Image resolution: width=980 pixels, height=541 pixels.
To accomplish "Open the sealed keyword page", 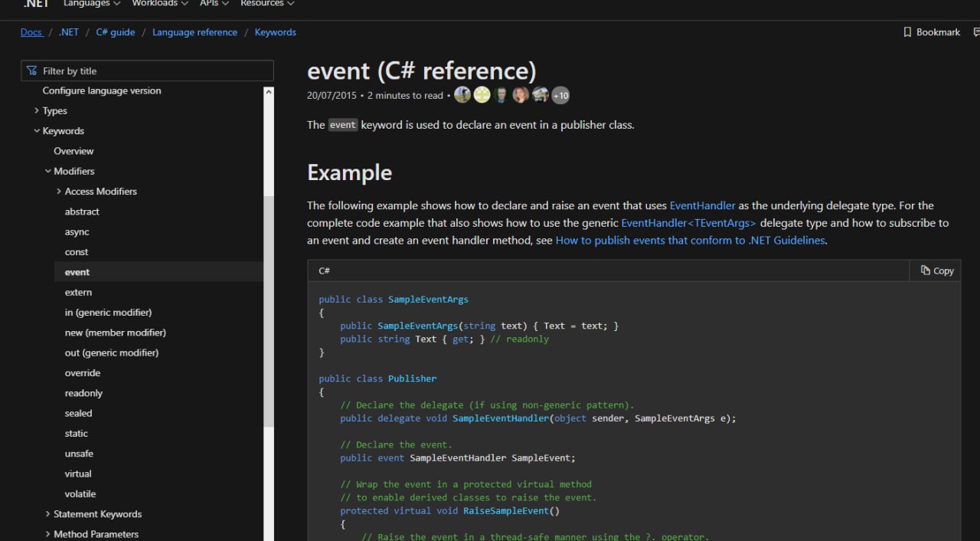I will [78, 413].
